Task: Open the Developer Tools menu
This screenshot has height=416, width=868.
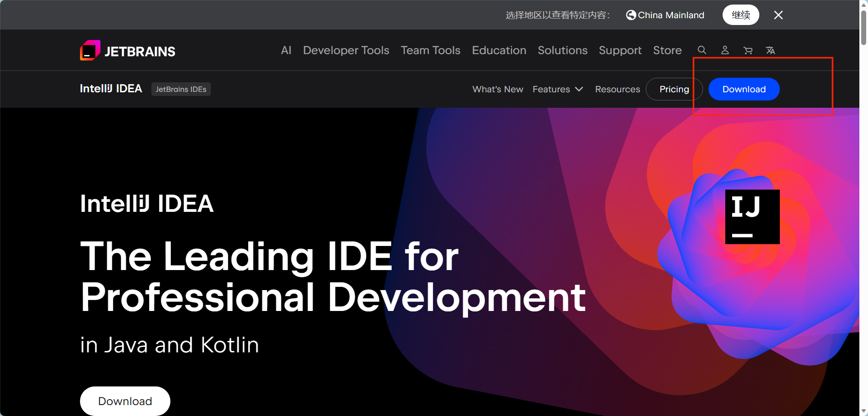Action: 346,50
